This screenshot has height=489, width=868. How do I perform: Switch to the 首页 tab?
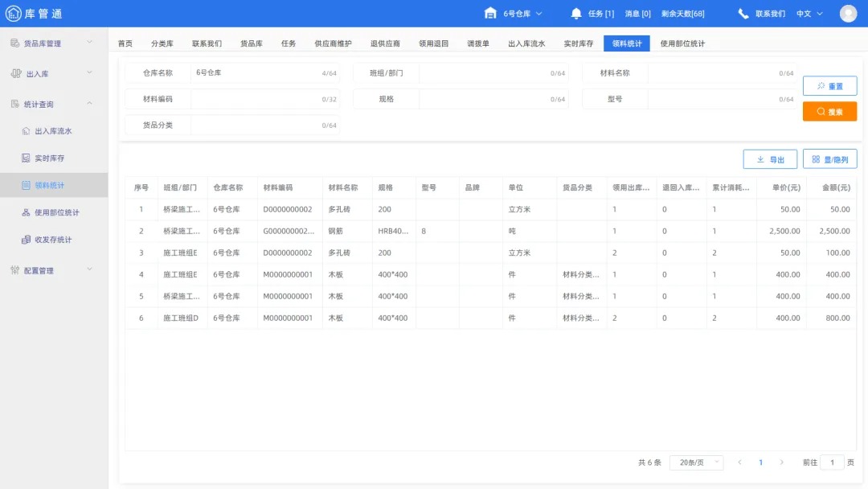click(x=125, y=43)
